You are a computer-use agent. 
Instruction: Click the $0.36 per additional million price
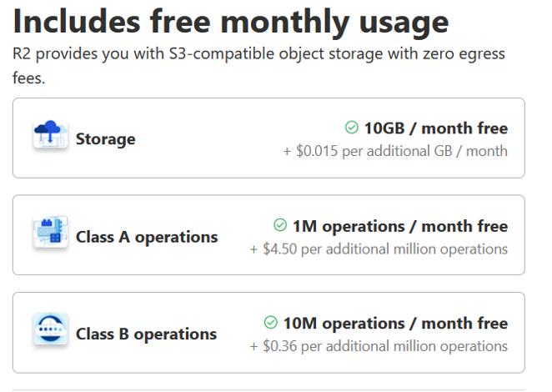point(379,346)
